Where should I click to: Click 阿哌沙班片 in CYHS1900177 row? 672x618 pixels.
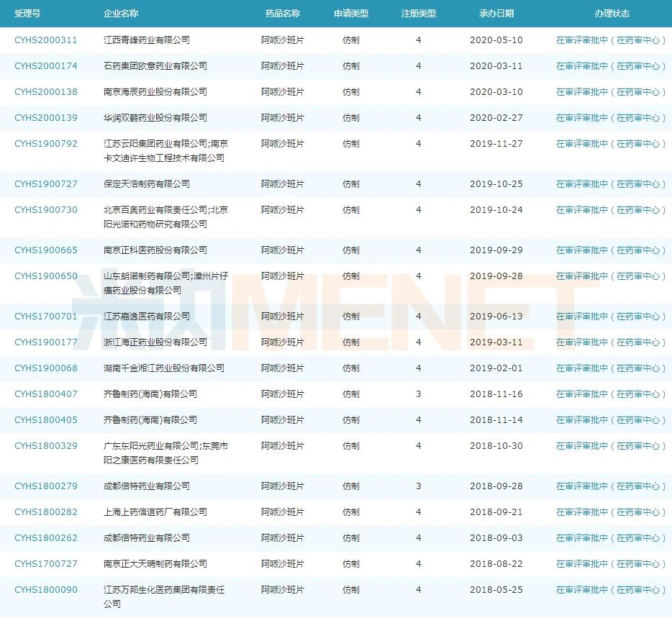tap(283, 342)
